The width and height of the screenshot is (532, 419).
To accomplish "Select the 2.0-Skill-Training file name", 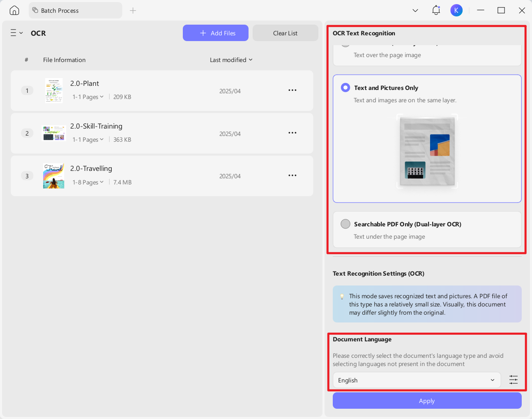I will point(96,126).
